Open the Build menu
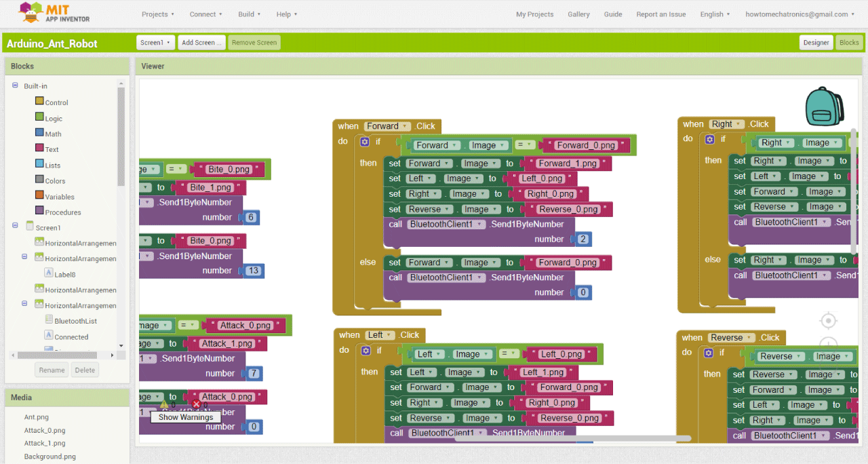This screenshot has width=868, height=464. 249,14
